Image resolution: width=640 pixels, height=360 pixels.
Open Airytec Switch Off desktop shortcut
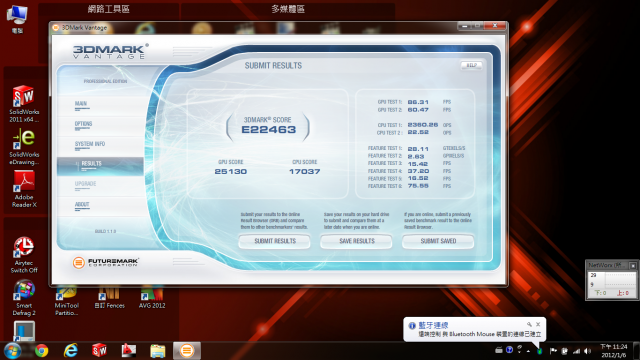point(24,255)
